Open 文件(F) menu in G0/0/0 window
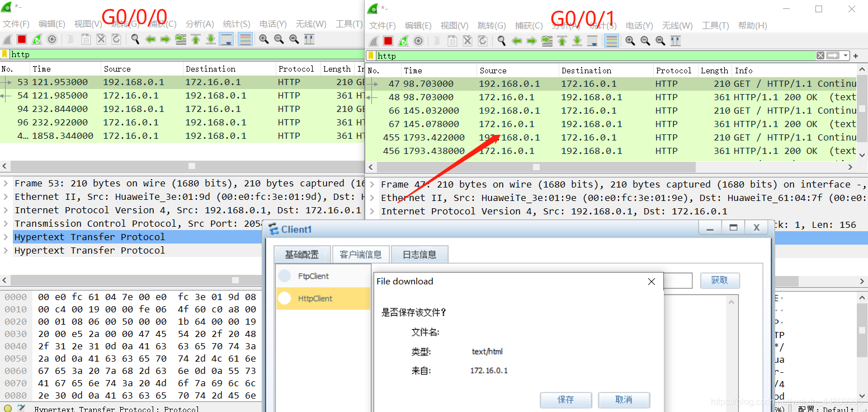 click(x=16, y=24)
